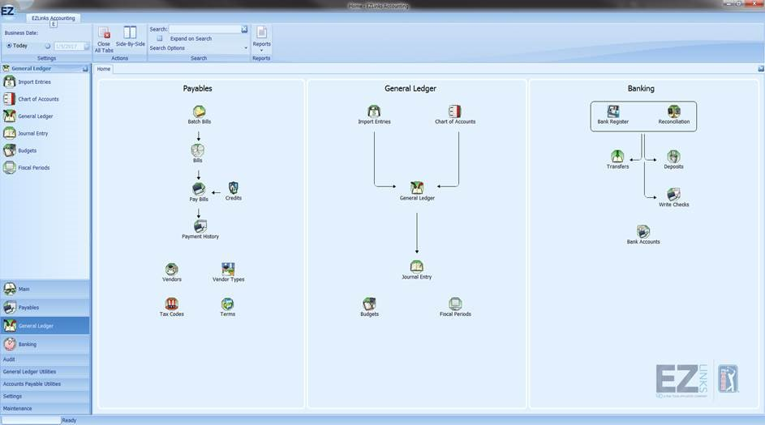Open Pay Bills in the Payables panel
This screenshot has width=765, height=425.
(x=199, y=192)
